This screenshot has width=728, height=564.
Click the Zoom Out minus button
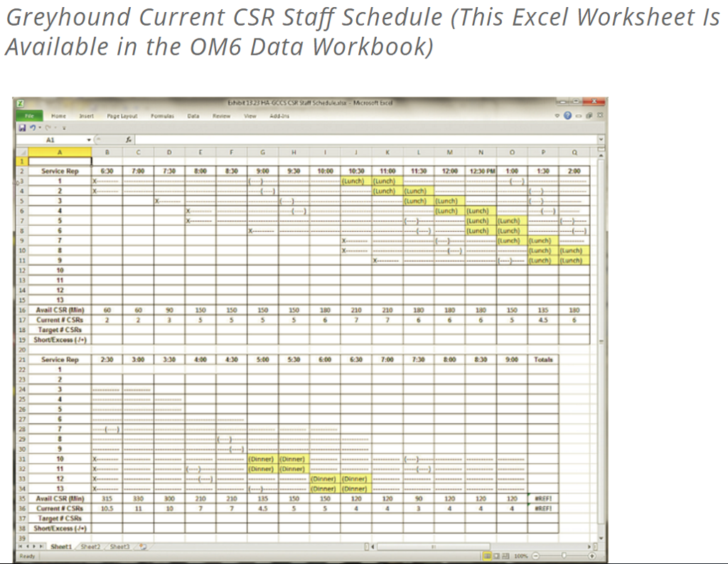pyautogui.click(x=535, y=556)
